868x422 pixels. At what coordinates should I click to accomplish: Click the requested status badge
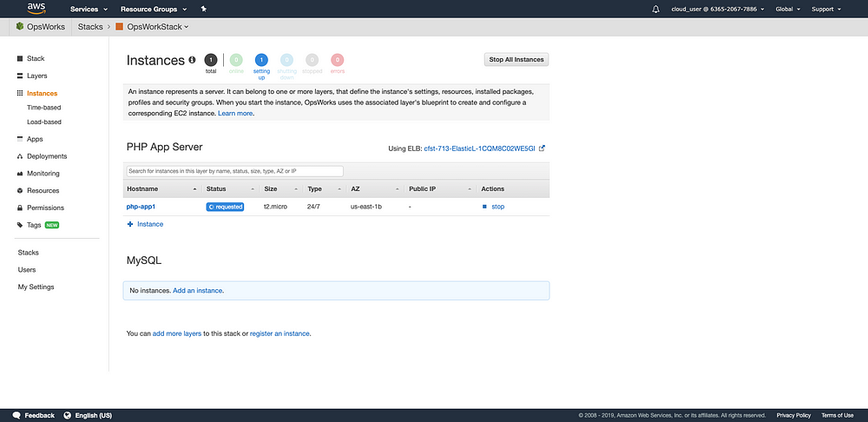[x=226, y=207]
